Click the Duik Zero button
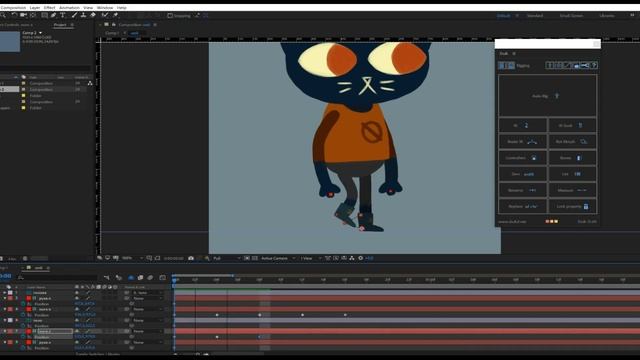Image resolution: width=640 pixels, height=360 pixels. tap(522, 174)
